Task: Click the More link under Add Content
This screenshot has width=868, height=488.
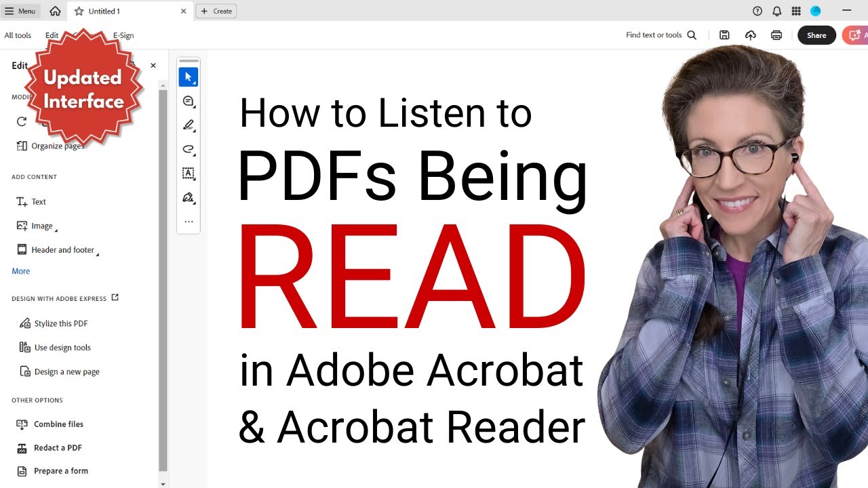Action: pyautogui.click(x=21, y=271)
